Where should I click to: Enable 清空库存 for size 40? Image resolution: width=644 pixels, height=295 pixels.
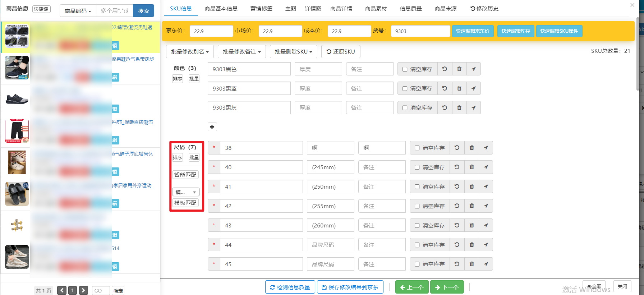[x=417, y=167]
